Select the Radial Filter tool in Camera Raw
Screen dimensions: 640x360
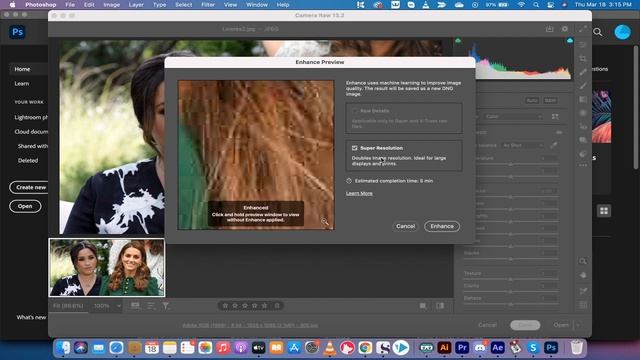[583, 113]
